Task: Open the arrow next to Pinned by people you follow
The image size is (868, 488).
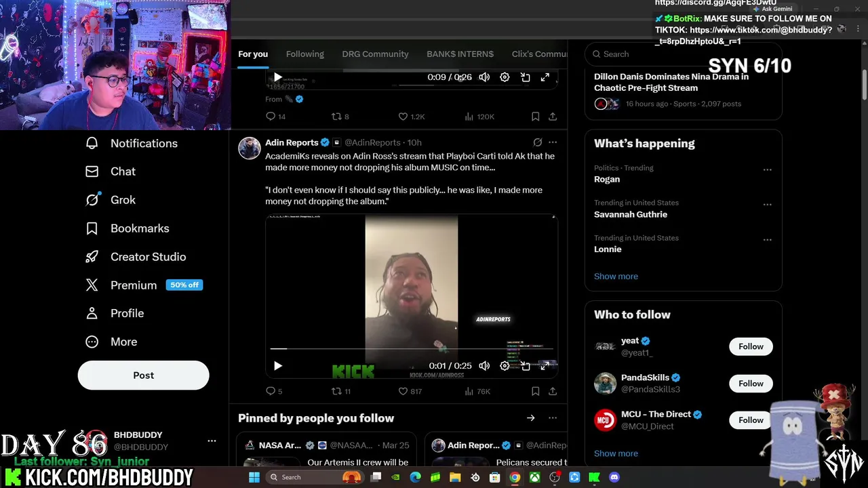Action: [530, 418]
